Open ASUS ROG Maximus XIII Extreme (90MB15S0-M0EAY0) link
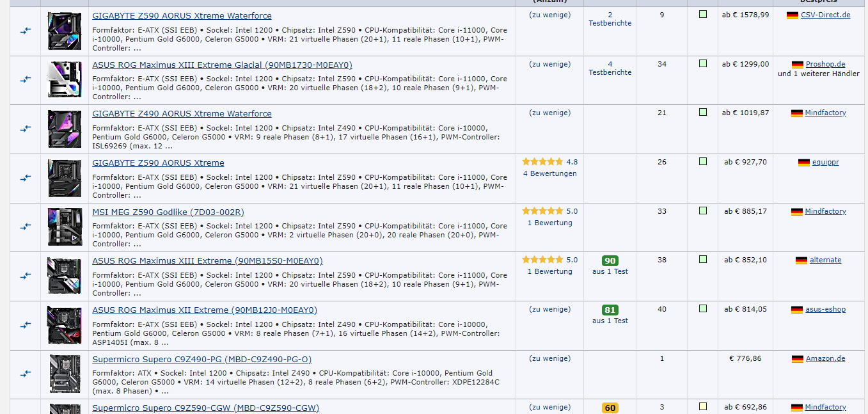This screenshot has height=414, width=868. [207, 260]
